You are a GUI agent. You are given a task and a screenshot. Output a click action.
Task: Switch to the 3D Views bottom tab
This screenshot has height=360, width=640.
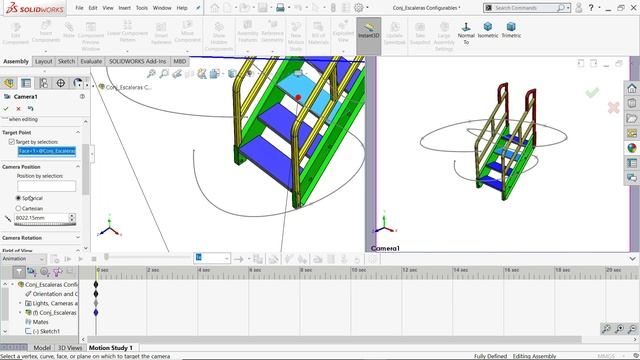point(70,348)
